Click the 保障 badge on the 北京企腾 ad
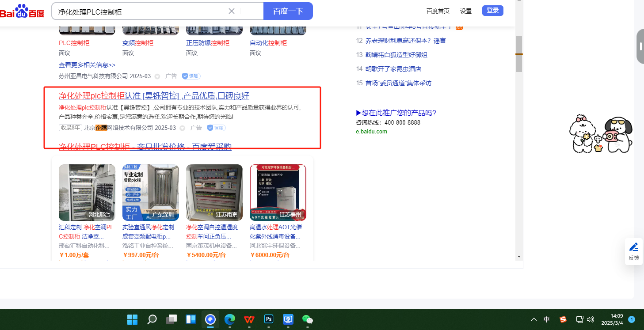Image resolution: width=644 pixels, height=330 pixels. [x=216, y=128]
